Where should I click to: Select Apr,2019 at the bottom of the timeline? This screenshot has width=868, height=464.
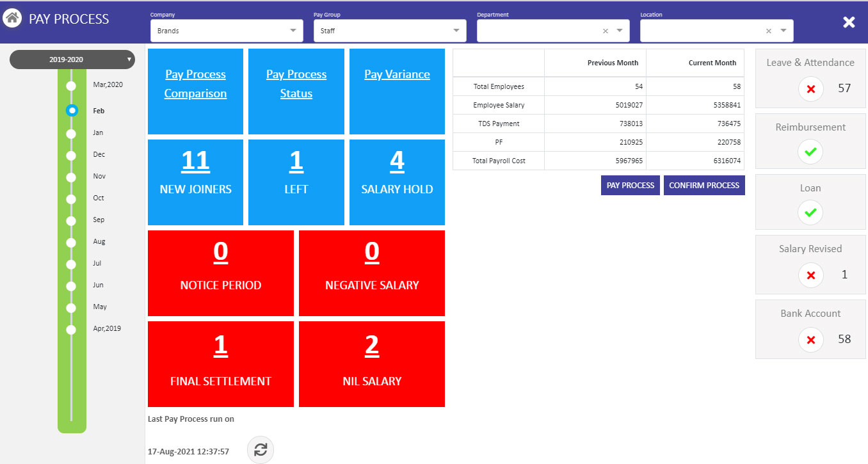tap(71, 328)
